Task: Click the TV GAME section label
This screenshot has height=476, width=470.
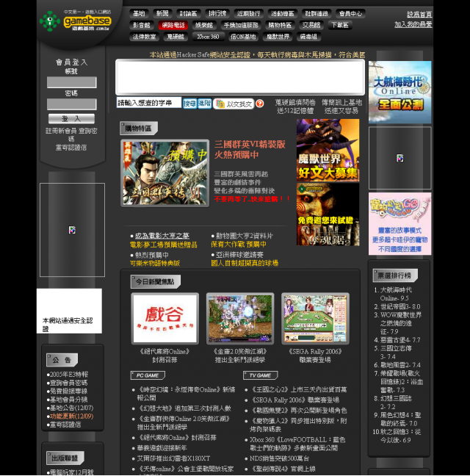Action: pos(260,375)
